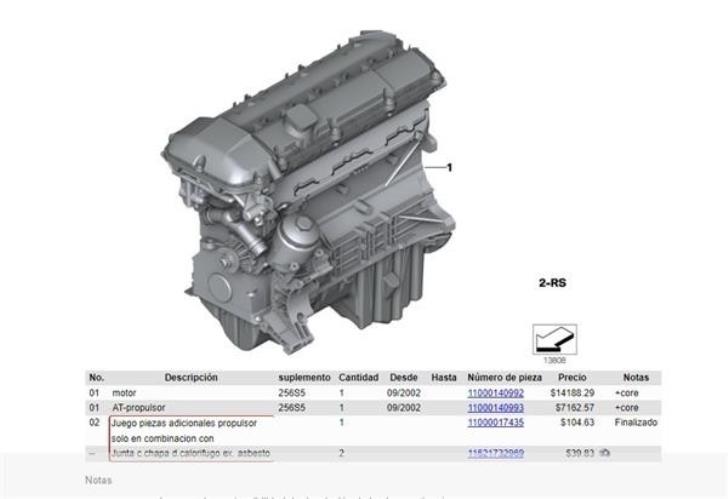Click the Hasta column header
Screen dimensions: 728x499
tap(444, 377)
